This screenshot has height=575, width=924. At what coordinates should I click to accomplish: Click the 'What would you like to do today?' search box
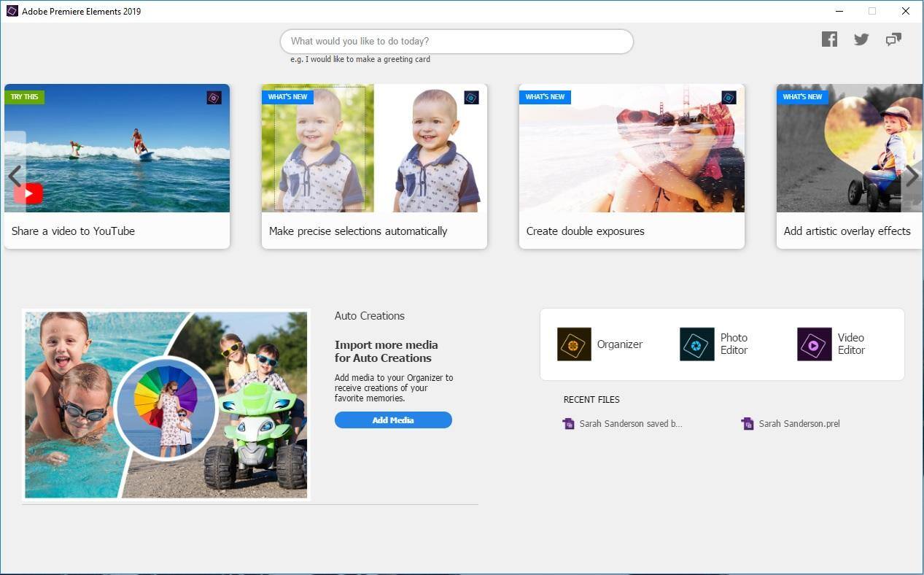point(457,42)
